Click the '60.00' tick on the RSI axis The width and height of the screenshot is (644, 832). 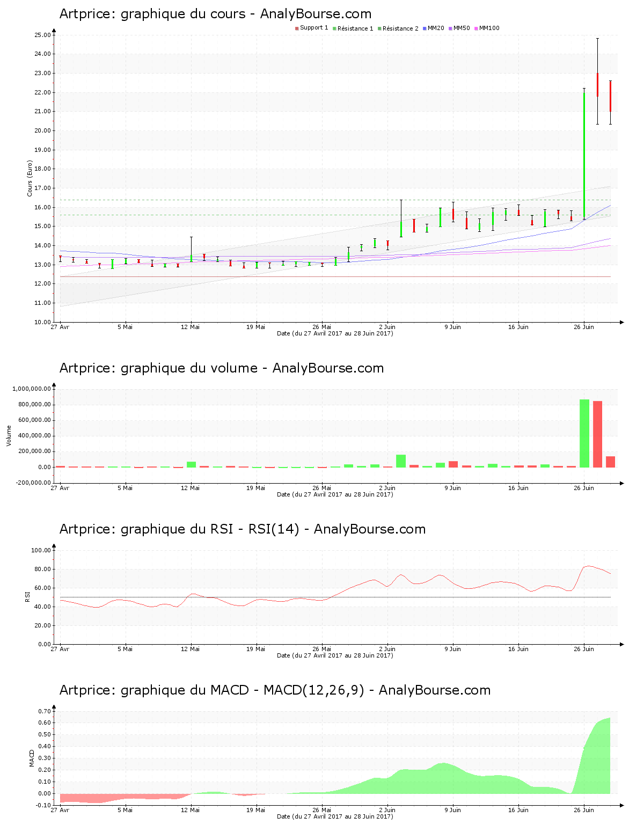point(42,588)
